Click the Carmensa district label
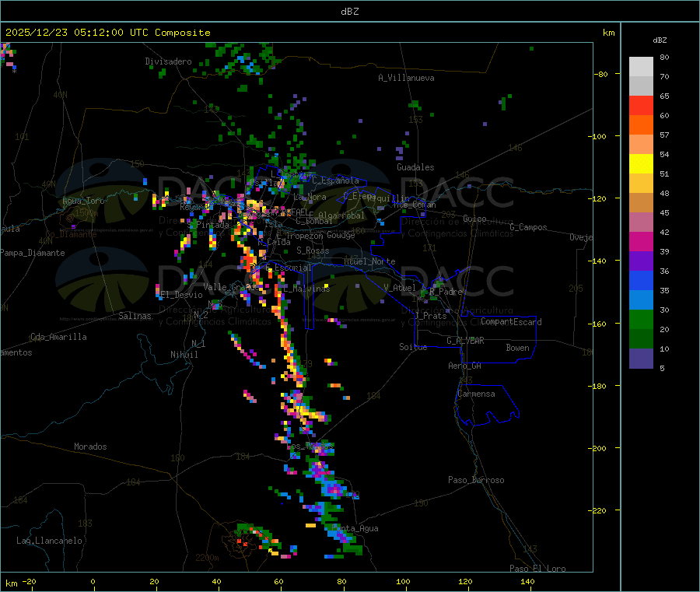Image resolution: width=700 pixels, height=592 pixels. (476, 394)
